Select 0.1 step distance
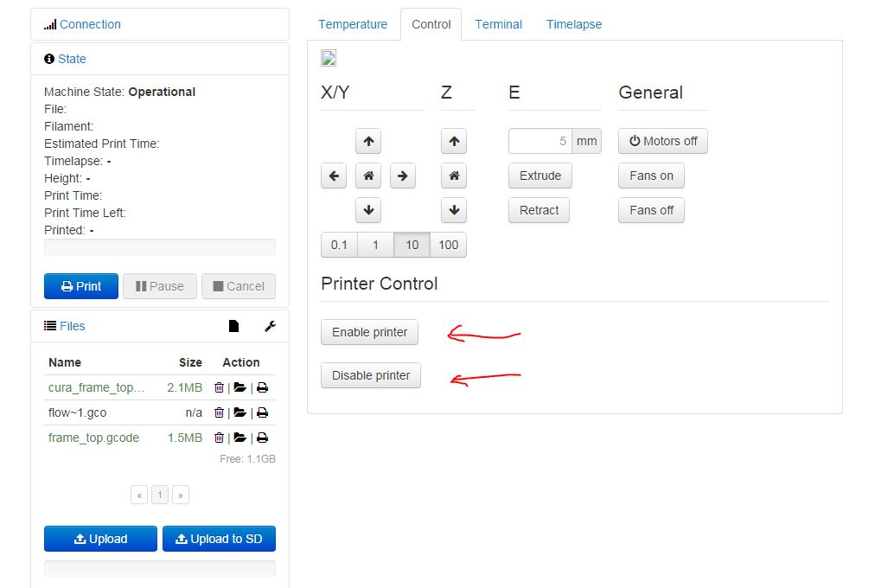The width and height of the screenshot is (881, 588). (339, 245)
